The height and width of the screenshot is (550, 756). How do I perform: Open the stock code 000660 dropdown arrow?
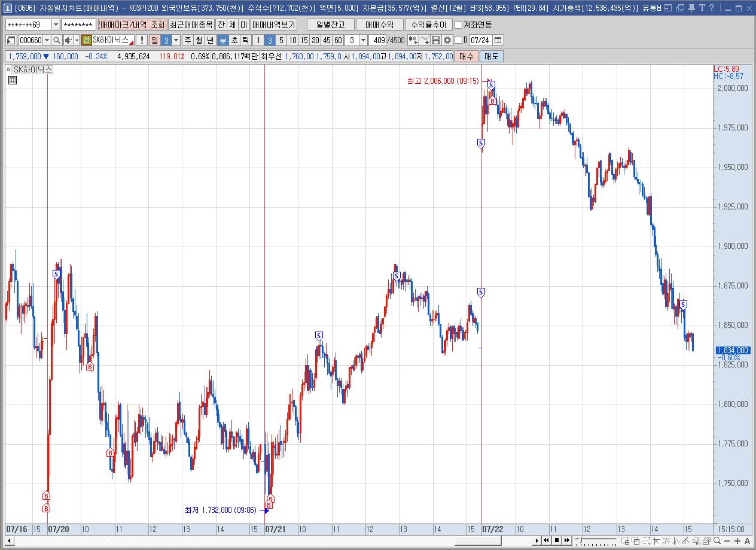(x=47, y=40)
